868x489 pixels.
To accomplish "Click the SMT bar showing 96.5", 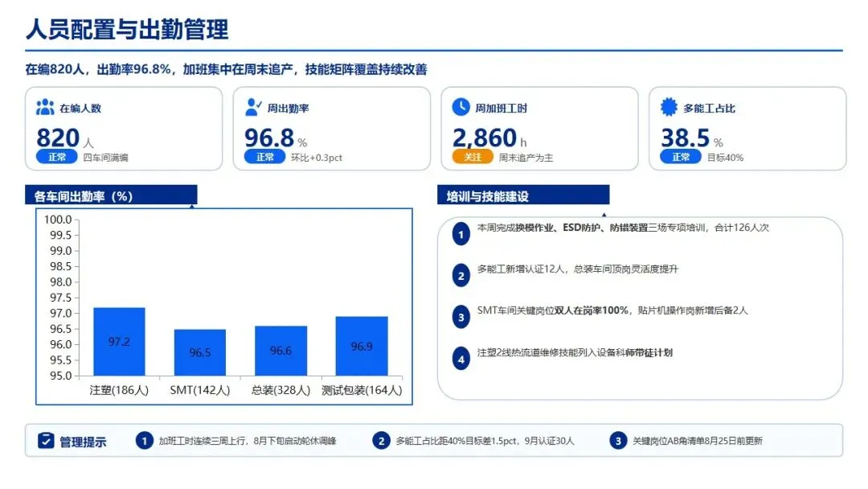I will click(x=200, y=353).
